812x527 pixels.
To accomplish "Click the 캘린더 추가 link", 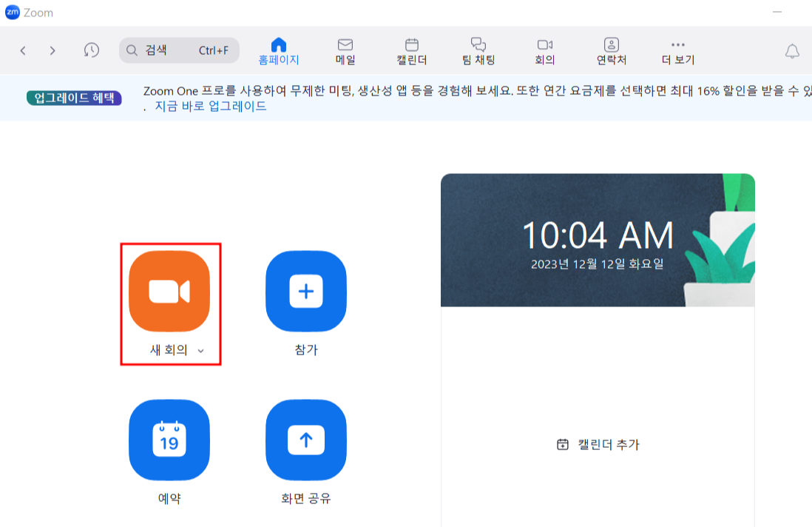I will [598, 445].
